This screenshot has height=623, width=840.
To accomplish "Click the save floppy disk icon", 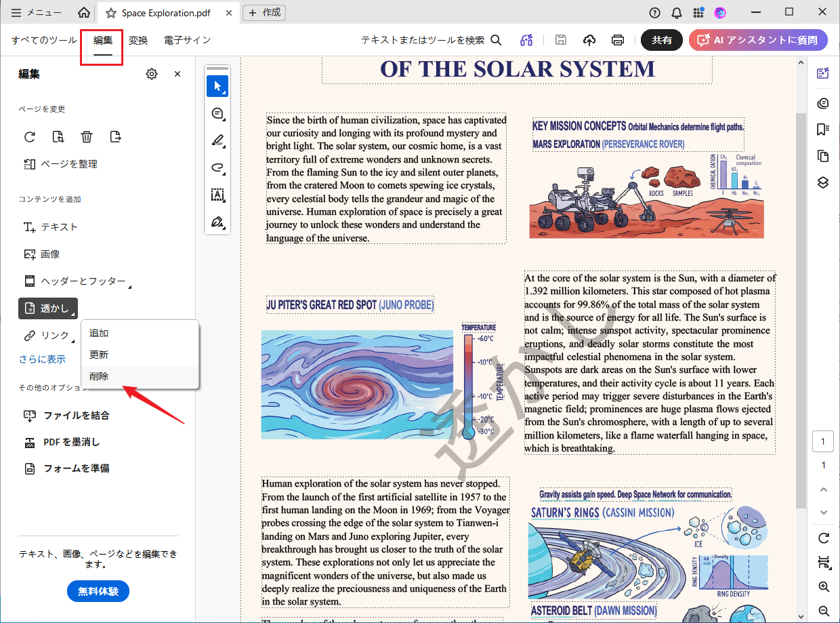I will [560, 40].
